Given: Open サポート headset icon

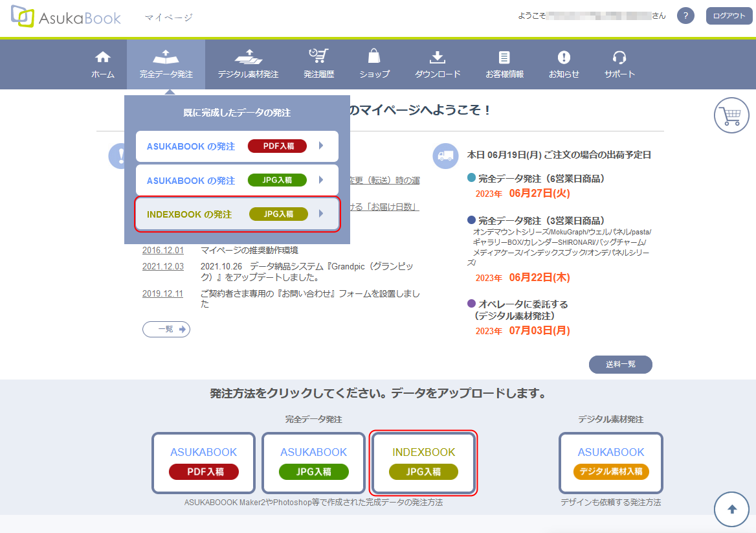Looking at the screenshot, I should [619, 58].
